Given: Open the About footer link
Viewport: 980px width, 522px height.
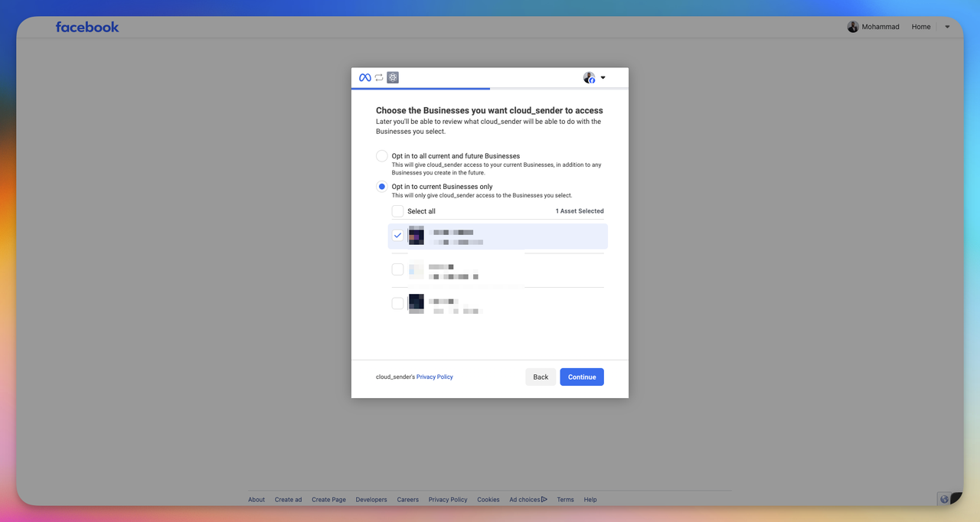Looking at the screenshot, I should (256, 500).
